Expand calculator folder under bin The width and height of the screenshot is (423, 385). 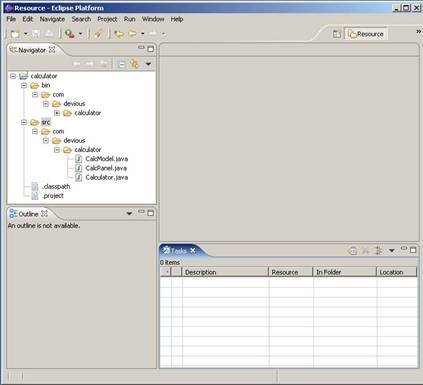coord(57,113)
